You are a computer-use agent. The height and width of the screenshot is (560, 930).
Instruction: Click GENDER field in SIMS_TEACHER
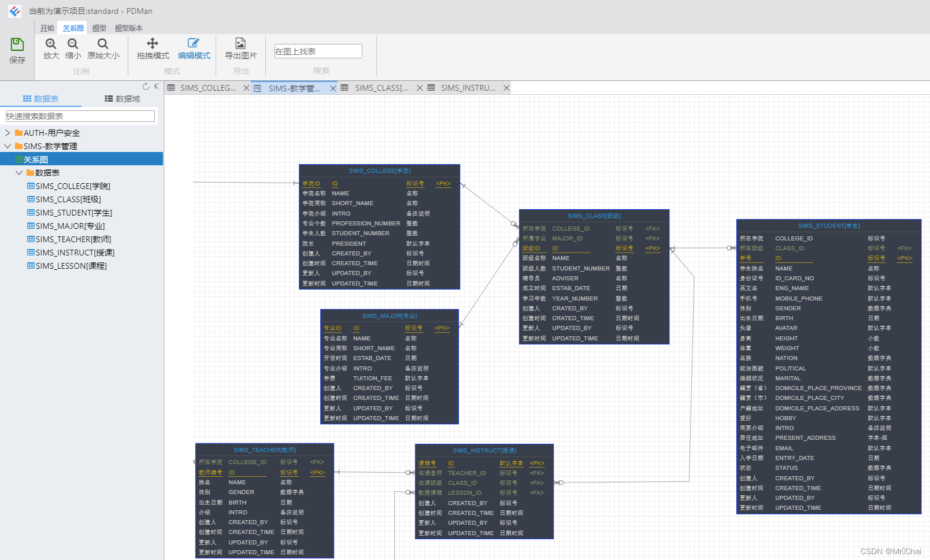241,492
